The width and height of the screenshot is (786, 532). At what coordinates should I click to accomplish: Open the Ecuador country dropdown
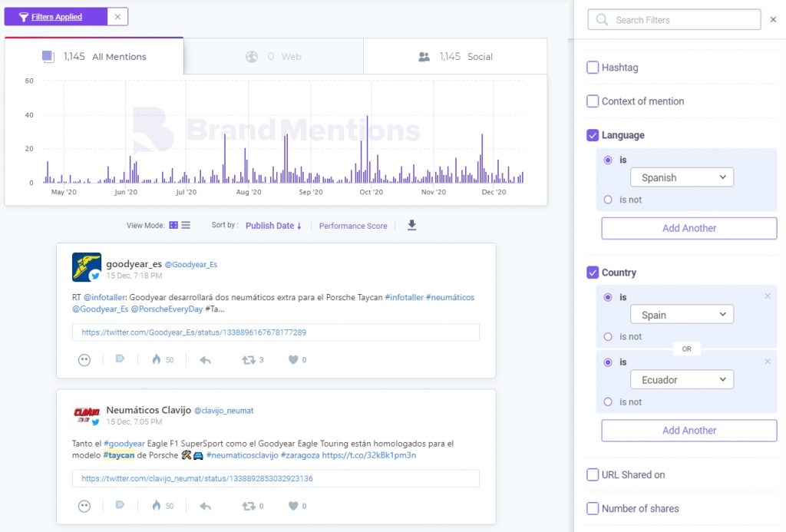coord(682,379)
